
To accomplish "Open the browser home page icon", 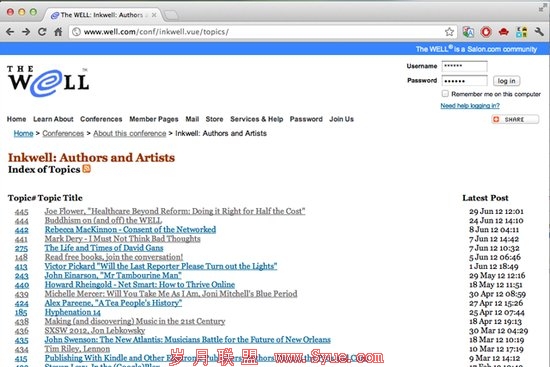I will (x=58, y=32).
